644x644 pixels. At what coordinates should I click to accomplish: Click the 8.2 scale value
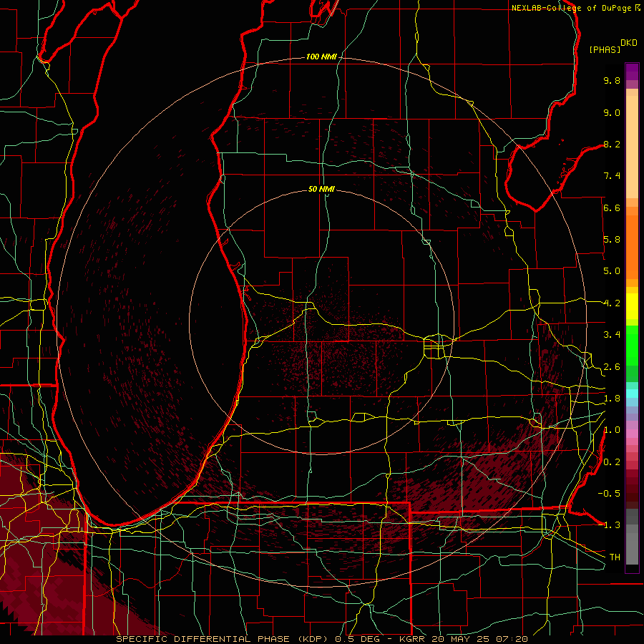click(x=612, y=144)
